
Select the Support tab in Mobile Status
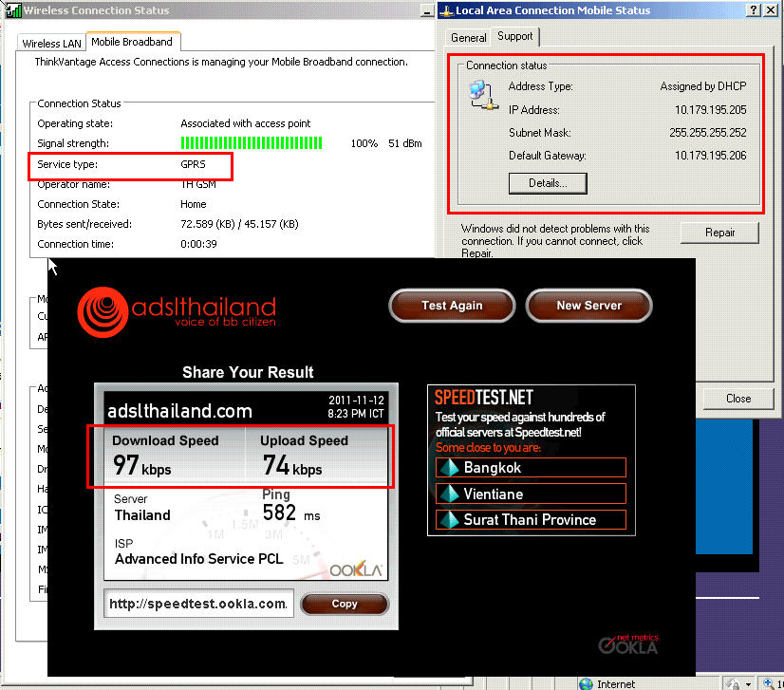tap(515, 36)
